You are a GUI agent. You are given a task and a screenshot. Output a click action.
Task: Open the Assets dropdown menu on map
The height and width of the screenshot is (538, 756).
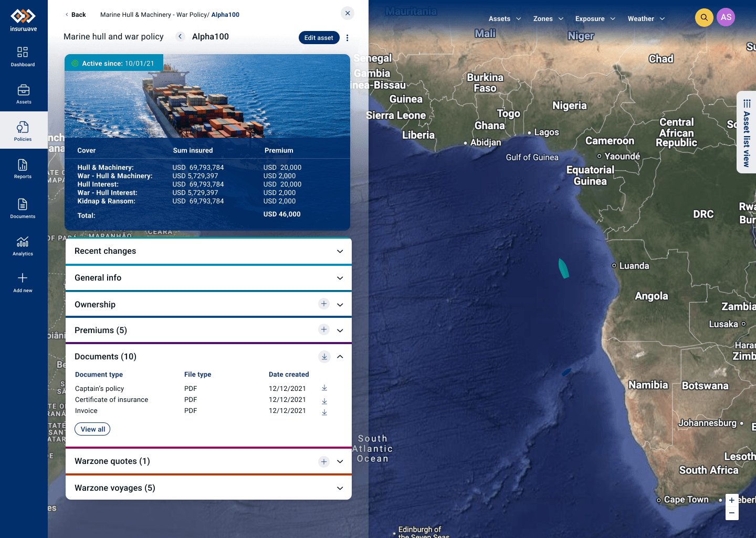[505, 19]
